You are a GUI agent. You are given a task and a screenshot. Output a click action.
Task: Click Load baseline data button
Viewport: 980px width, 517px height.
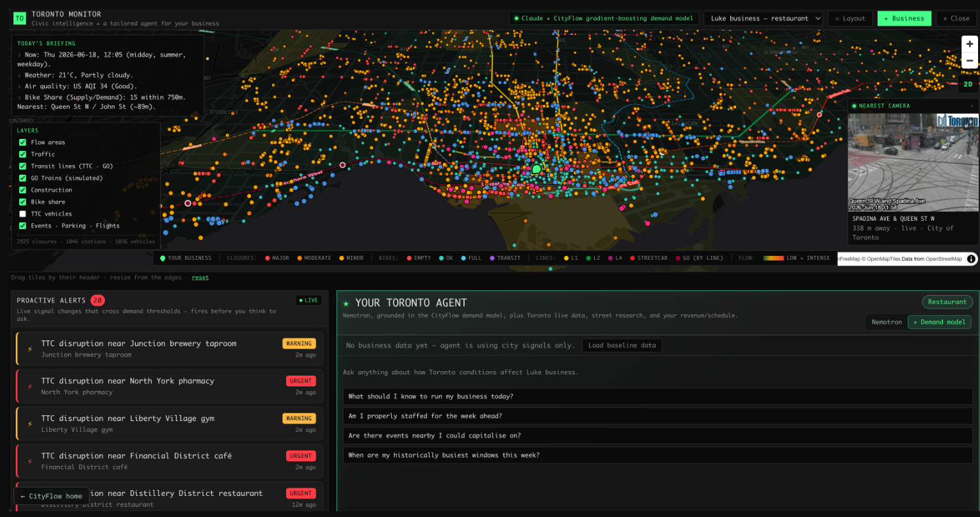622,346
